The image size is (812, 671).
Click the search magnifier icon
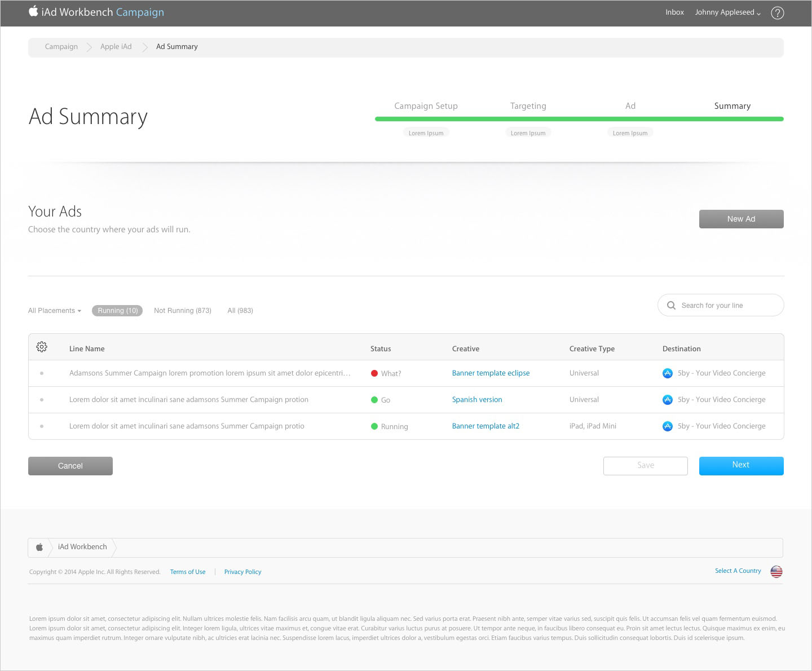[671, 306]
